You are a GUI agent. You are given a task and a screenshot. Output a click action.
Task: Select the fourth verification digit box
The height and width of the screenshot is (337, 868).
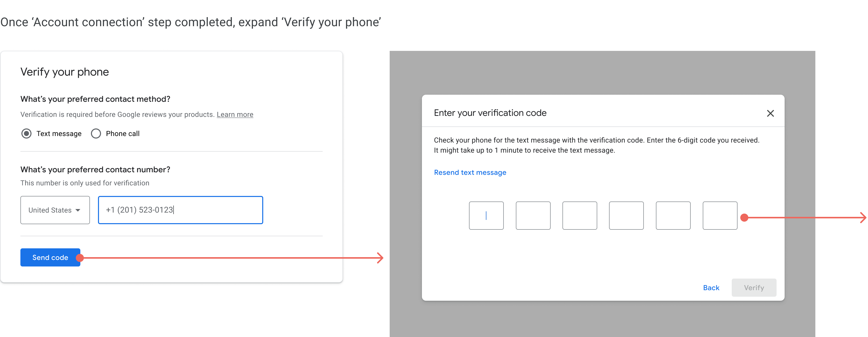626,216
